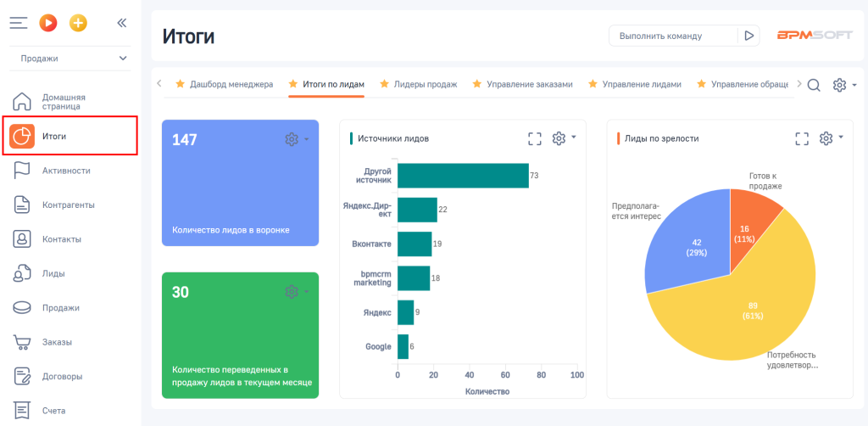Click the search magnifier icon
Viewport: 868px width, 426px height.
point(813,85)
